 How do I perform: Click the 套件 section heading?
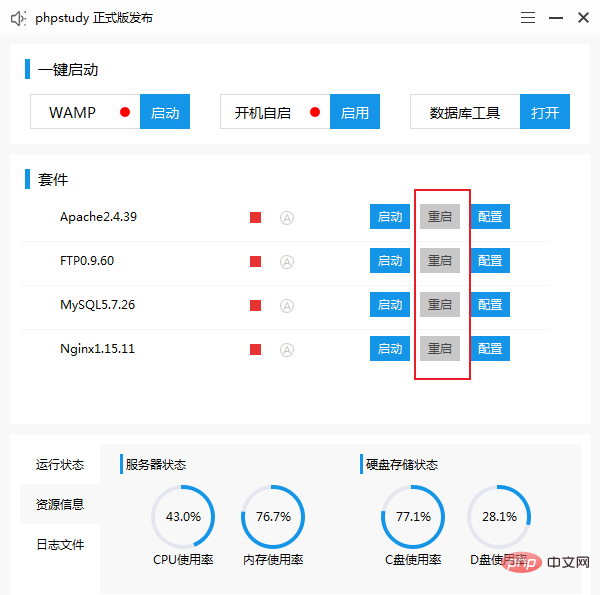click(53, 179)
